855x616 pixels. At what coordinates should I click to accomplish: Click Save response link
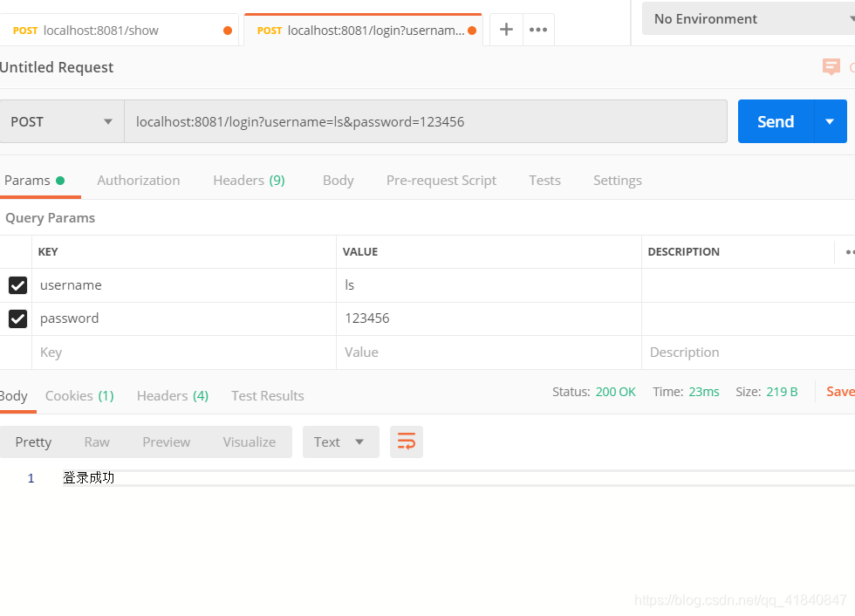(x=840, y=392)
